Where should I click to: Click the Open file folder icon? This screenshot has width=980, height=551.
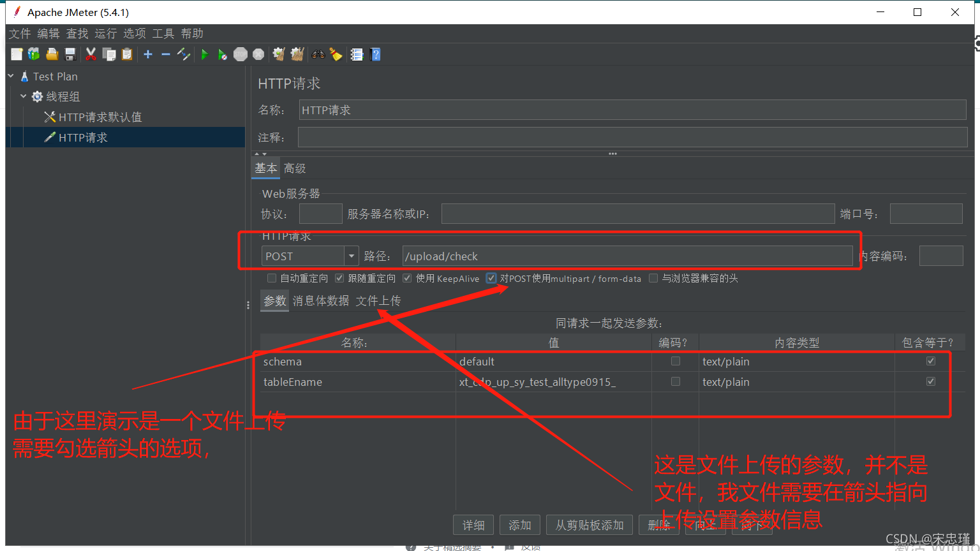52,54
